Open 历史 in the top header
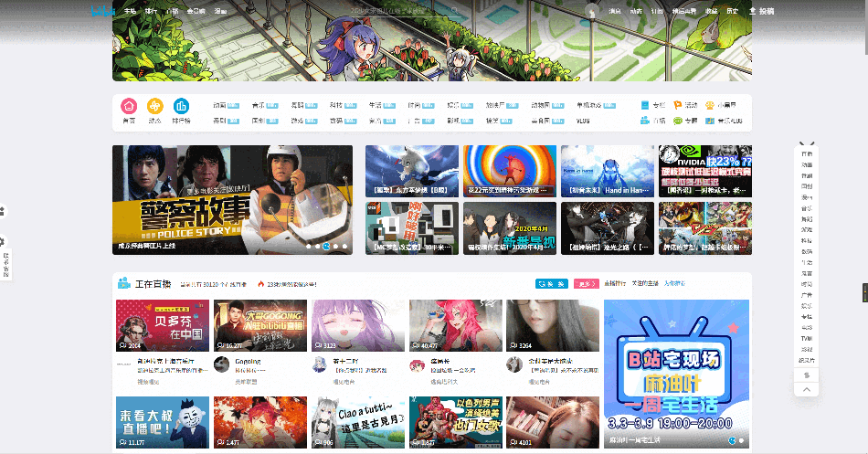 (x=733, y=11)
